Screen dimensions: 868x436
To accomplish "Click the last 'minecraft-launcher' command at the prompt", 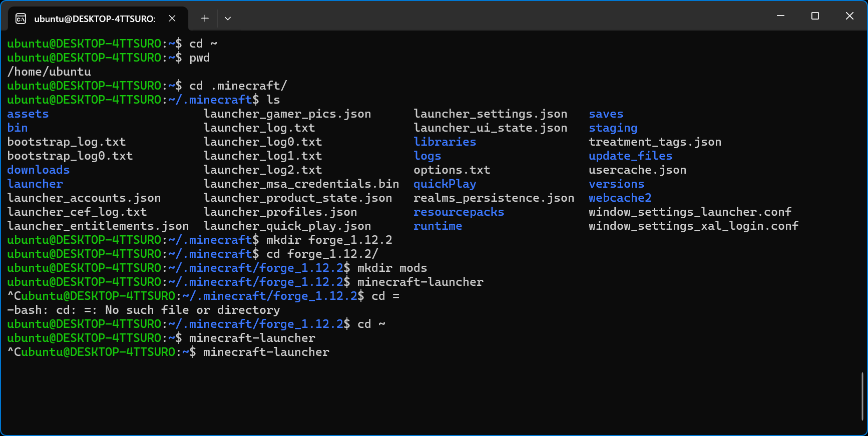I will point(266,352).
